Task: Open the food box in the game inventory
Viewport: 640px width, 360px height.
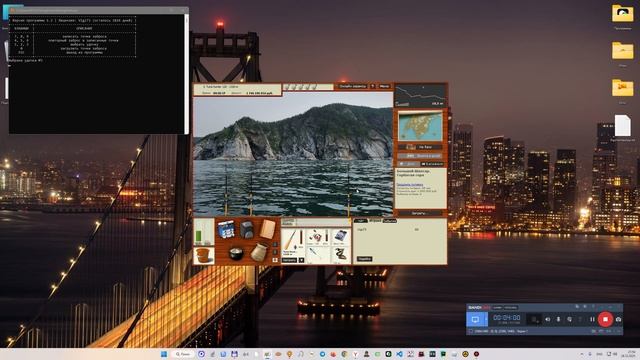Action: pos(226,229)
